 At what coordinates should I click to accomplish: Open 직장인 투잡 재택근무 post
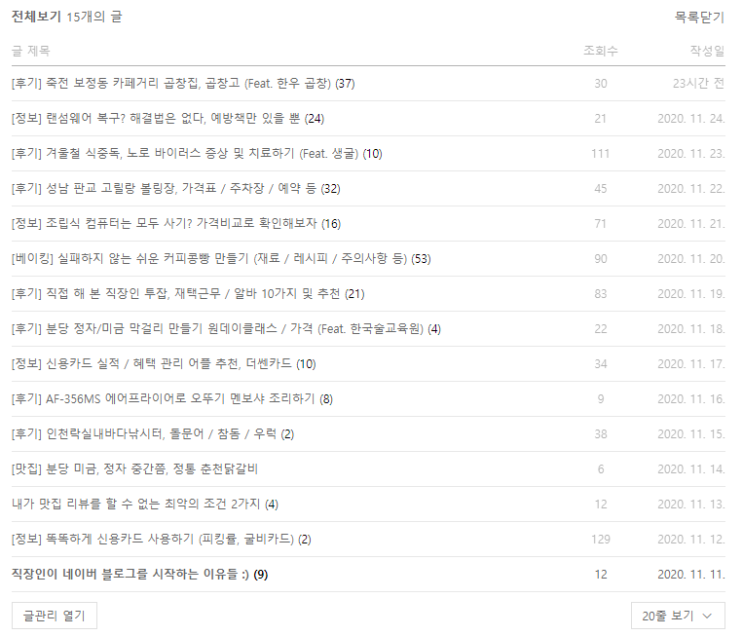(188, 294)
